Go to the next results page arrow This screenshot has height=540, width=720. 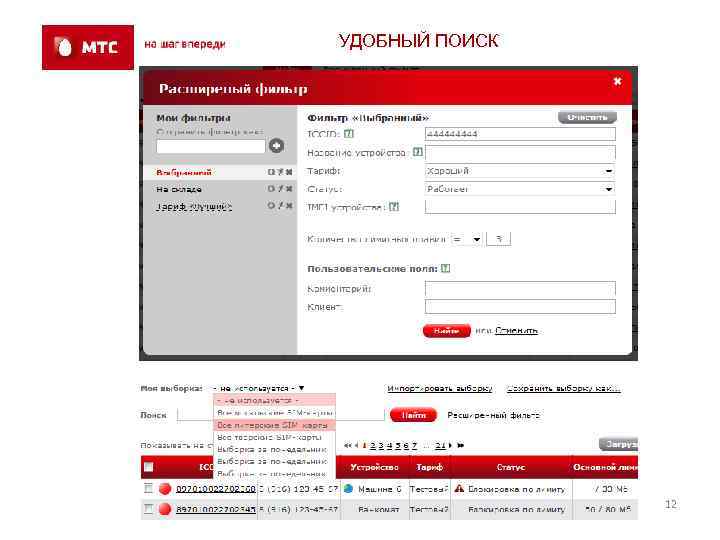450,445
